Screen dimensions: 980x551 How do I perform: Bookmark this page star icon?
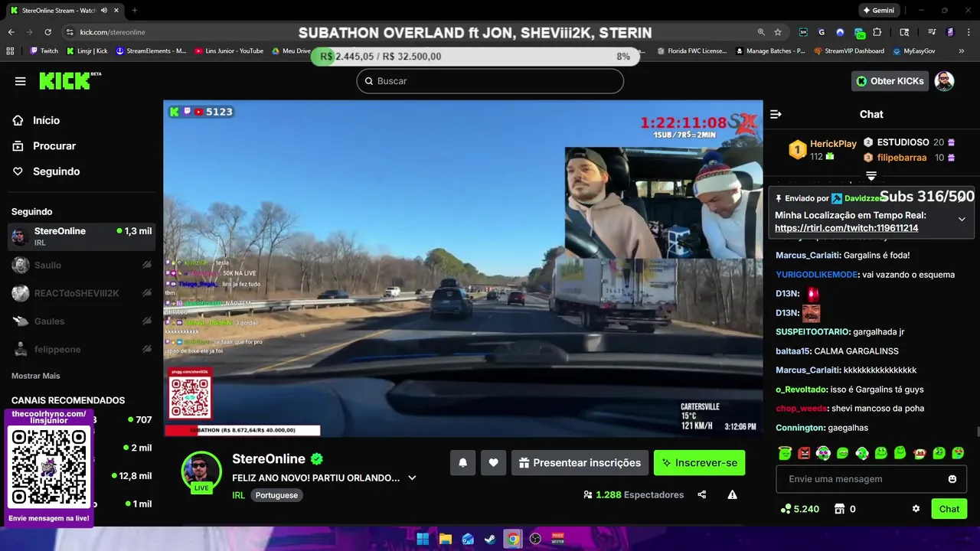[x=778, y=32]
